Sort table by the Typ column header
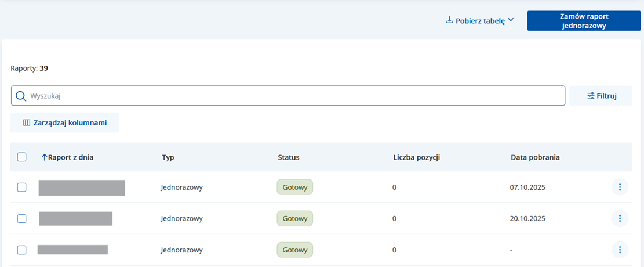 pos(168,157)
